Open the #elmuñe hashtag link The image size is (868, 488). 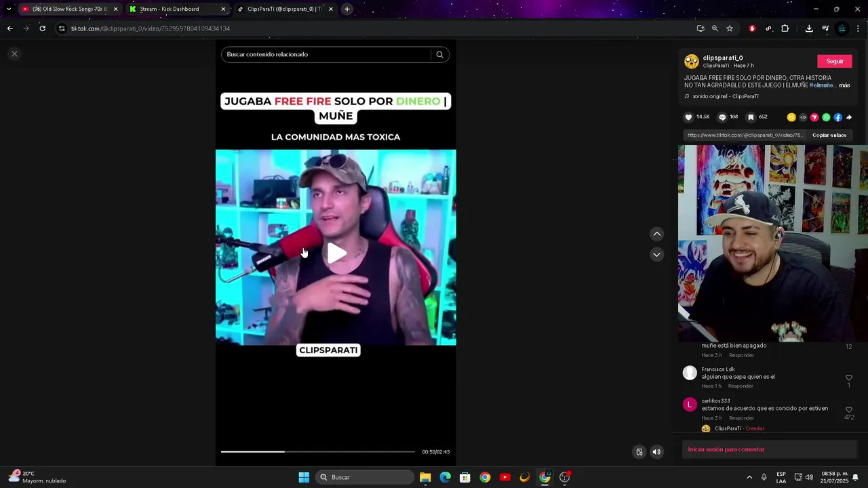pos(821,85)
